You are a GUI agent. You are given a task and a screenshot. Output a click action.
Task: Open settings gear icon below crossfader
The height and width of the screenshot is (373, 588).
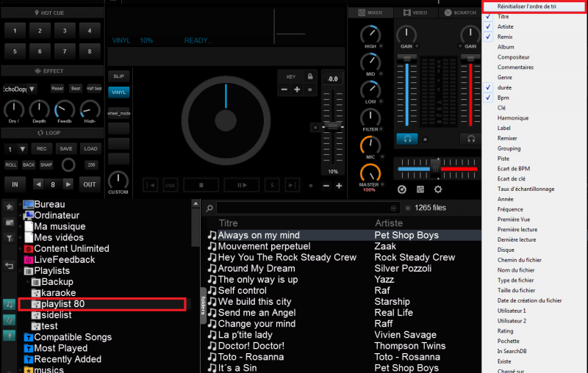(x=438, y=189)
